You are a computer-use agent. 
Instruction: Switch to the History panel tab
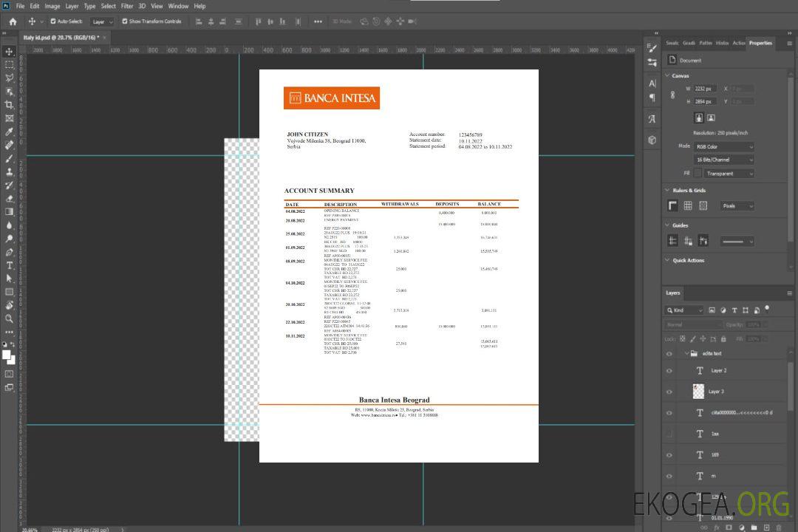pos(722,43)
